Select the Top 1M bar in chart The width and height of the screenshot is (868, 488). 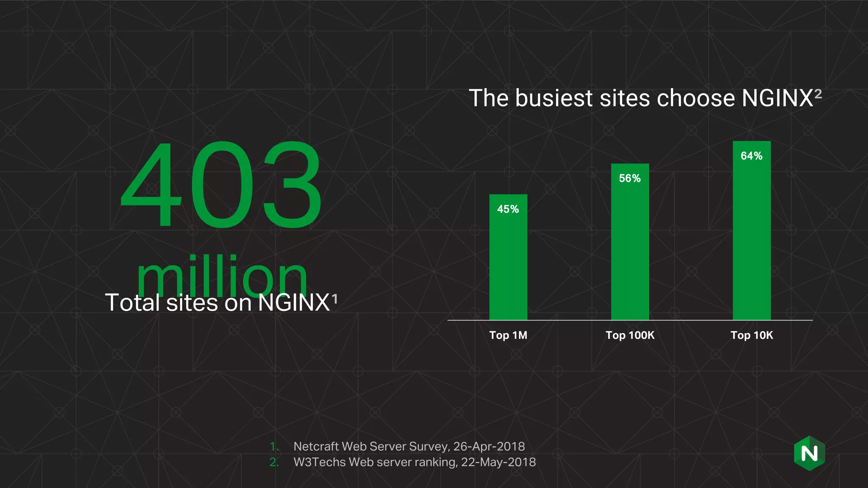click(x=508, y=257)
